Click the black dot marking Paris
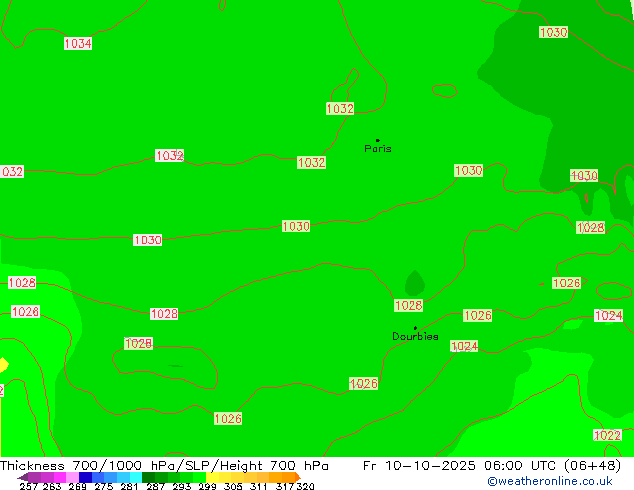This screenshot has height=490, width=634. click(x=378, y=140)
